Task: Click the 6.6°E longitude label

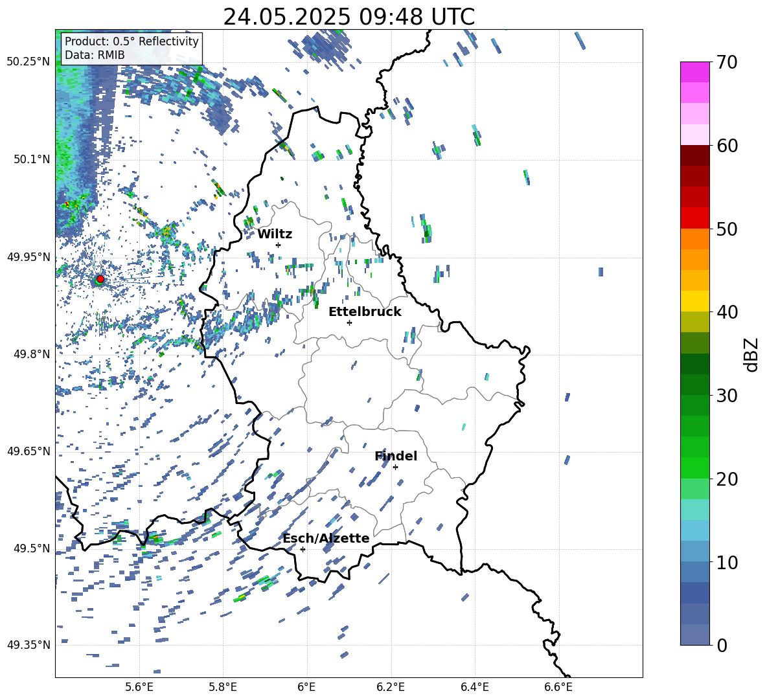Action: point(558,687)
